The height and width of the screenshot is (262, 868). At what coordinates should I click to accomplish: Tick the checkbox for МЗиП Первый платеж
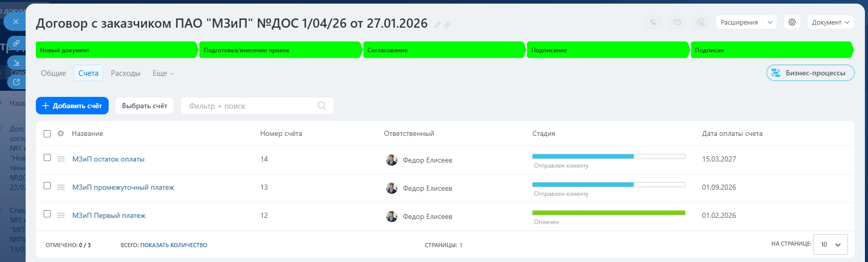tap(47, 214)
